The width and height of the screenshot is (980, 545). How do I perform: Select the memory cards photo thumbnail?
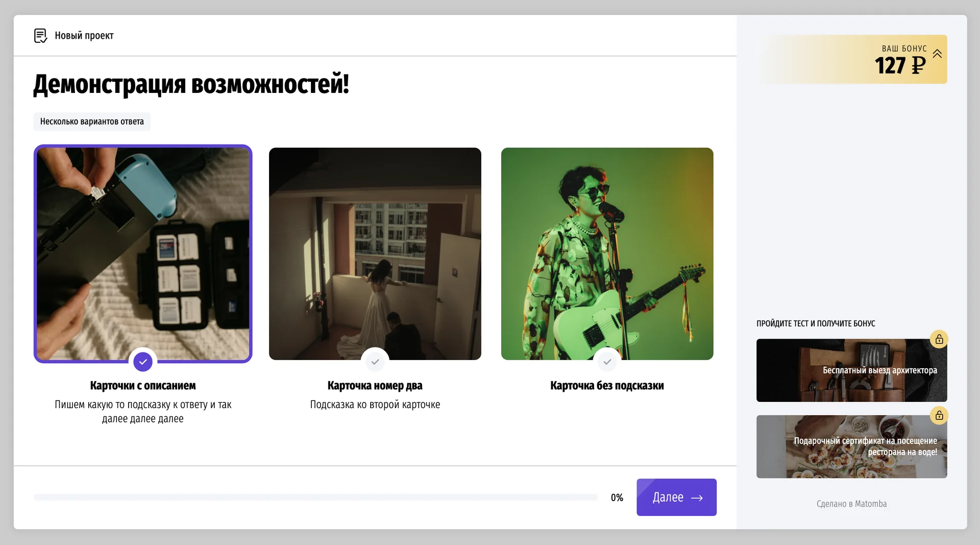[143, 254]
